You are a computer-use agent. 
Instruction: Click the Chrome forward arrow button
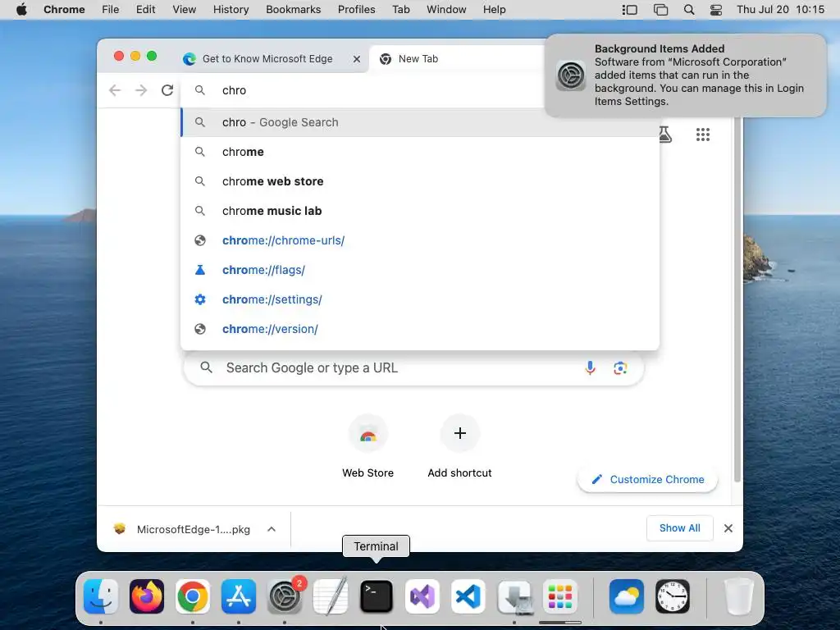[x=141, y=90]
